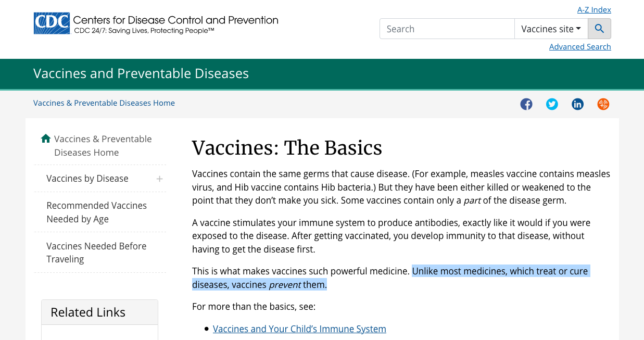This screenshot has width=644, height=340.
Task: Click in the Search text field
Action: tap(447, 29)
